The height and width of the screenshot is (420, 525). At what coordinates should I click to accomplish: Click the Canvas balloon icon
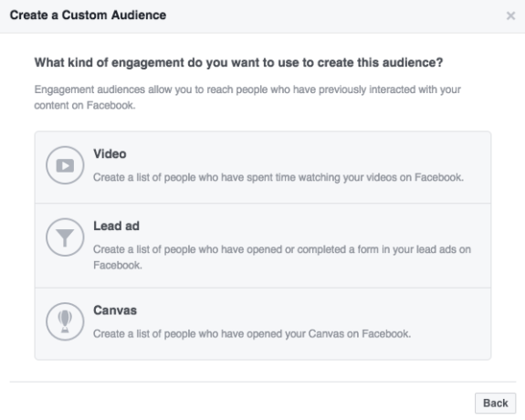[x=65, y=321]
